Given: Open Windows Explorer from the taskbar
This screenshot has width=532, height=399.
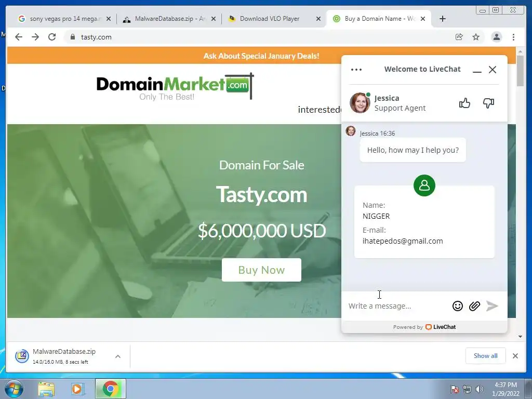Looking at the screenshot, I should pyautogui.click(x=46, y=389).
